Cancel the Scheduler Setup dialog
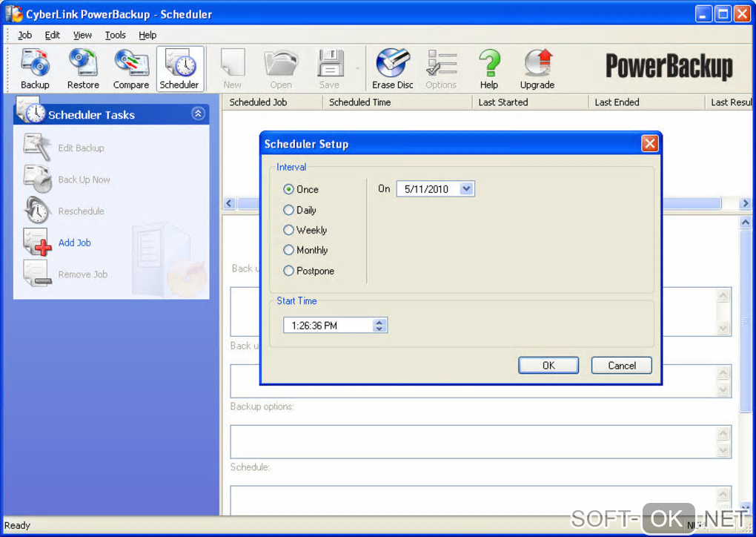Screen dimensions: 756x537 (x=622, y=366)
